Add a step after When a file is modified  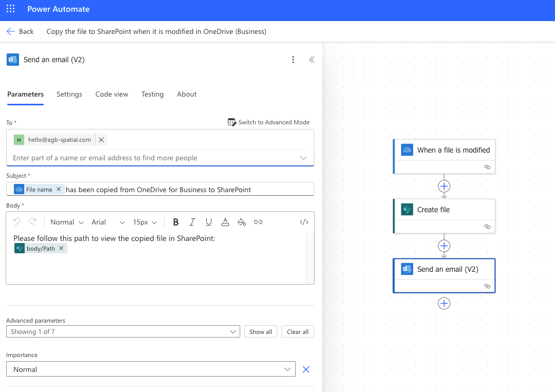tap(444, 186)
